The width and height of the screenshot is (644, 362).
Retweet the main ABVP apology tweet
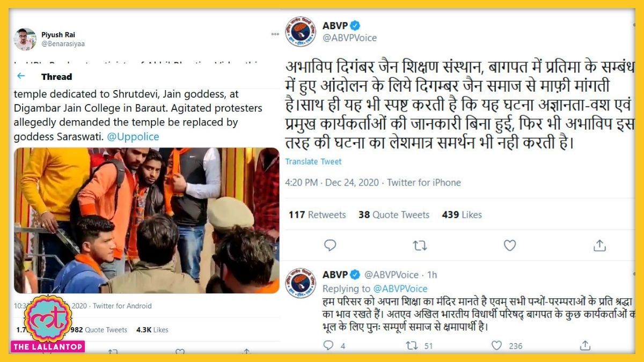tap(420, 246)
